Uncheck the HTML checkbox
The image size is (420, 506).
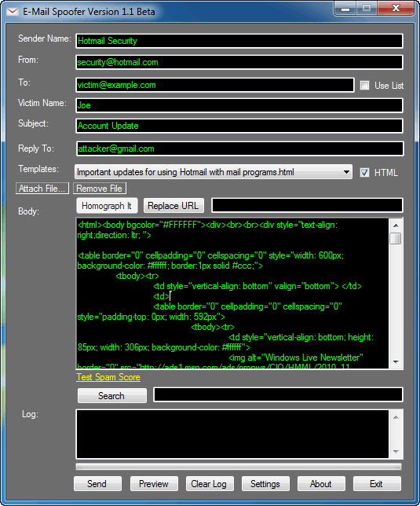tap(364, 172)
